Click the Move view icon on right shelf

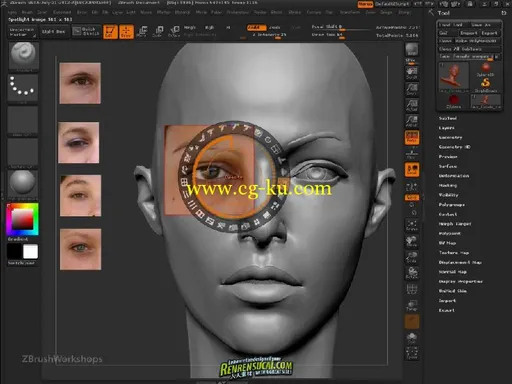412,241
